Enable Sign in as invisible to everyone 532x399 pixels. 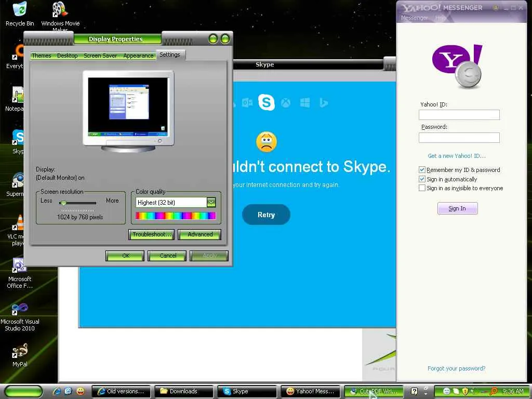tap(422, 188)
